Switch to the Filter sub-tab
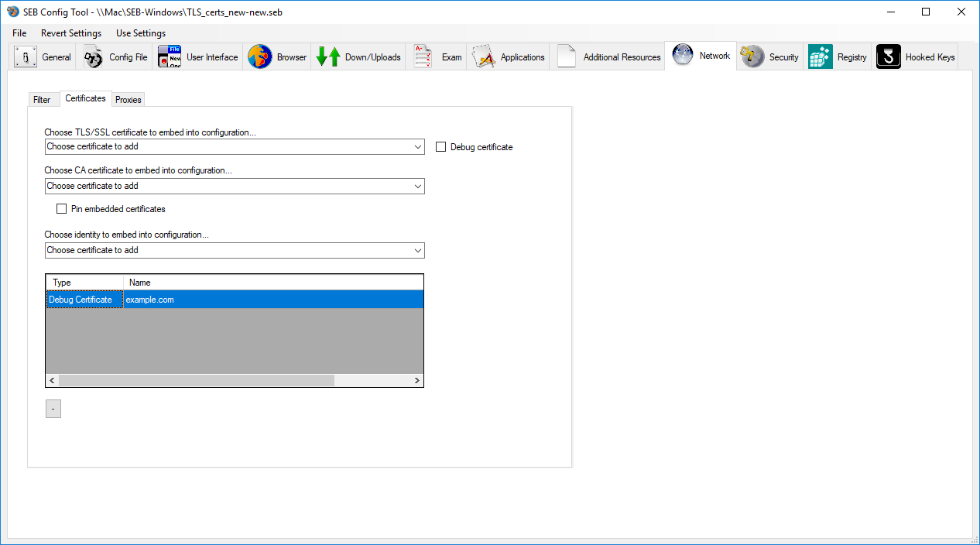Image resolution: width=980 pixels, height=545 pixels. pyautogui.click(x=42, y=100)
